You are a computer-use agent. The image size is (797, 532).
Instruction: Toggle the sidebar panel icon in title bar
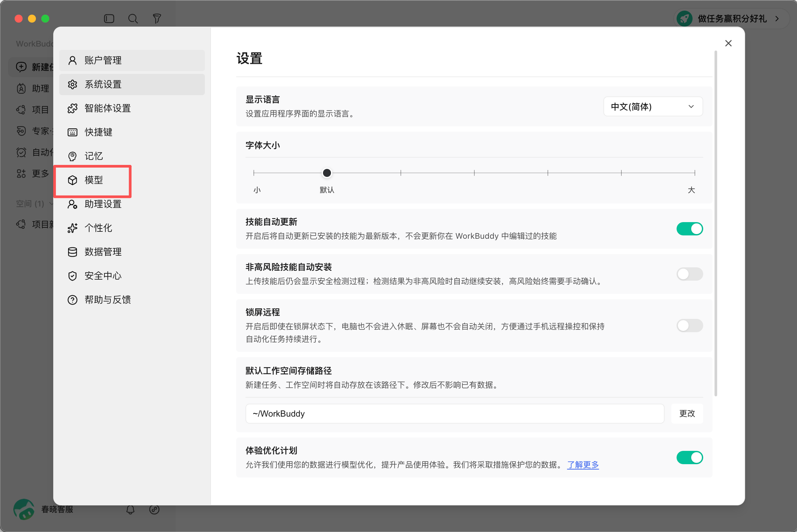[x=109, y=18]
